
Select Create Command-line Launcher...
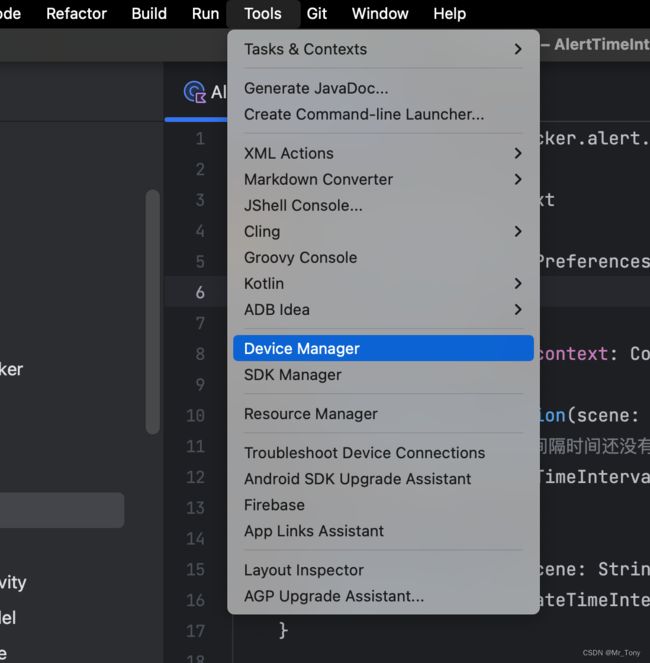pos(383,114)
